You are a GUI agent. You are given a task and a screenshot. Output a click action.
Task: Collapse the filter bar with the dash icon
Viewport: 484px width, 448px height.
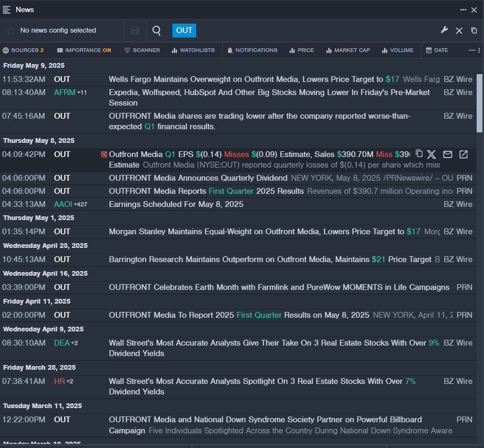(472, 50)
